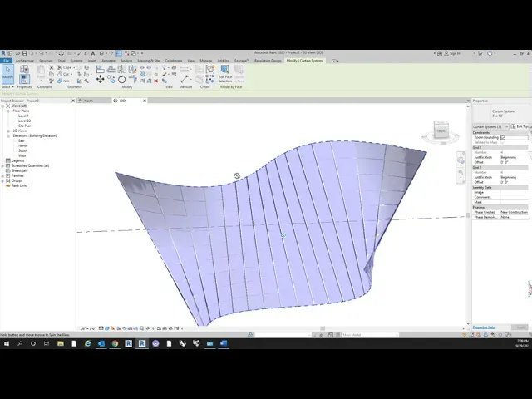Click the ViewCube FRONT face
Image resolution: width=532 pixels, height=399 pixels.
[x=441, y=131]
